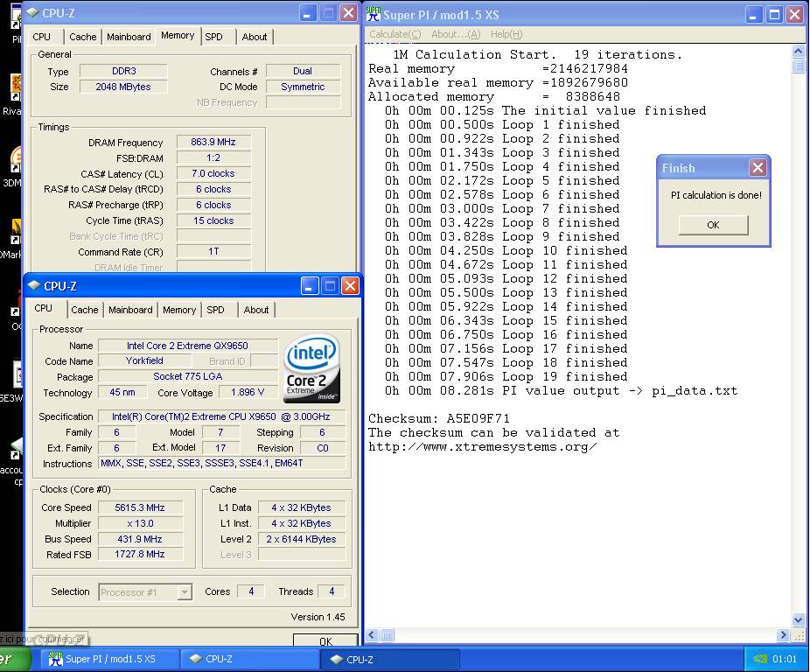Open the Help menu in Super PI
Image resolution: width=810 pixels, height=672 pixels.
point(506,34)
